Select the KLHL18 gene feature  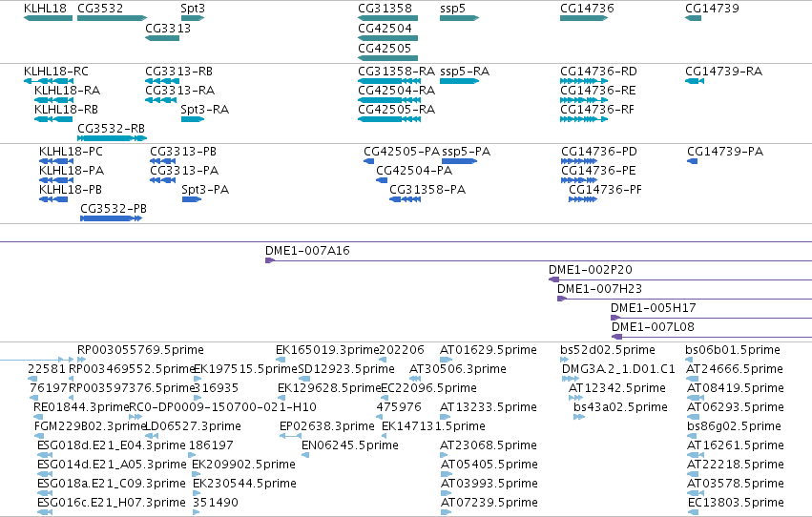[x=48, y=18]
